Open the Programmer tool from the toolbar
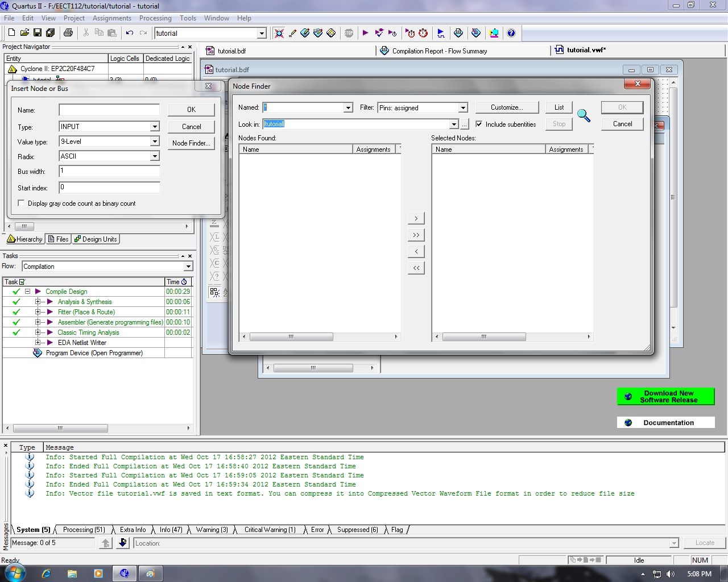The image size is (728, 582). (494, 33)
